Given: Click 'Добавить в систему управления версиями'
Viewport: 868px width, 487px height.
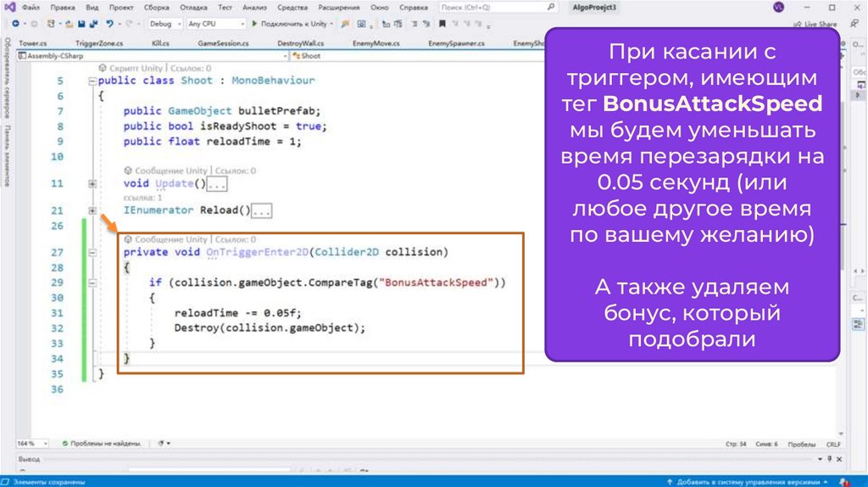Looking at the screenshot, I should [747, 482].
